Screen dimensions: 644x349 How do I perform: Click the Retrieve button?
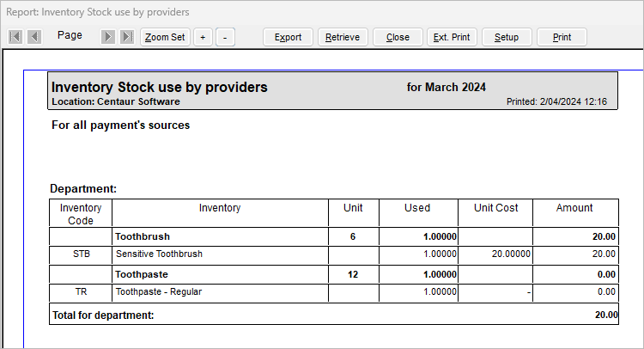(343, 37)
